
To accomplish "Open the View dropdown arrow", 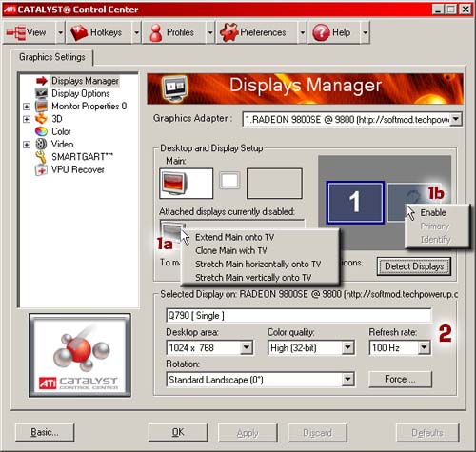I will 61,32.
